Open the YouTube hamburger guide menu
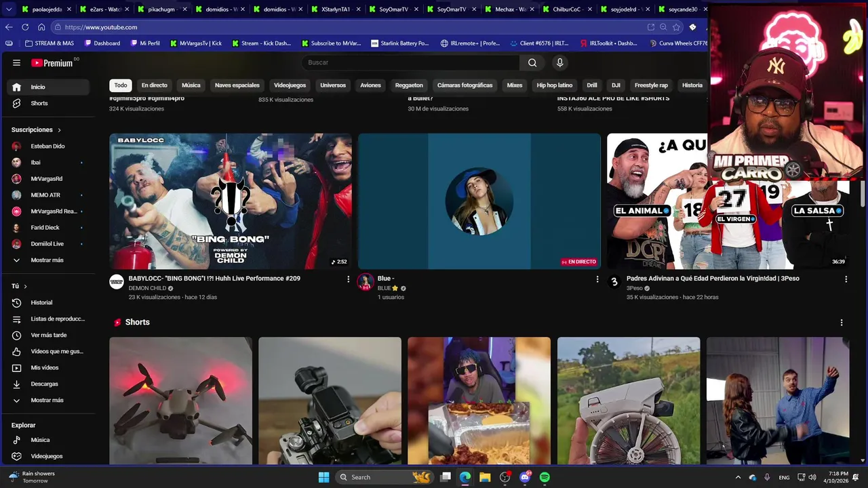Image resolution: width=868 pixels, height=488 pixels. point(16,62)
